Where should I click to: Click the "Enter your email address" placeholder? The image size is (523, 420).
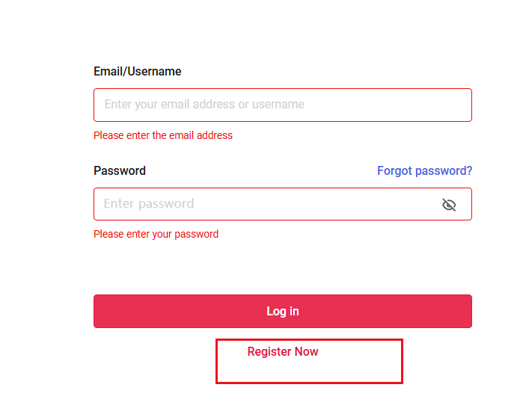[x=204, y=105]
